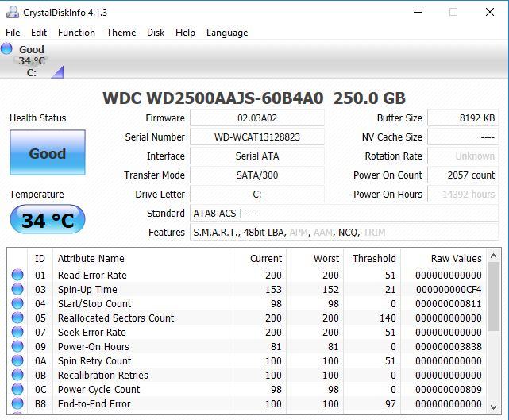Maximize the CrystalDiskInfo window
The width and height of the screenshot is (509, 420).
[453, 13]
